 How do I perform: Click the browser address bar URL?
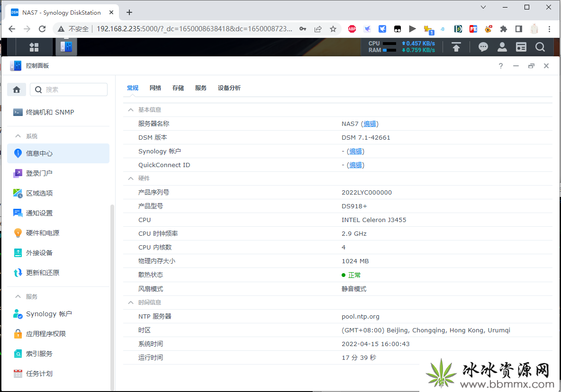coord(194,29)
